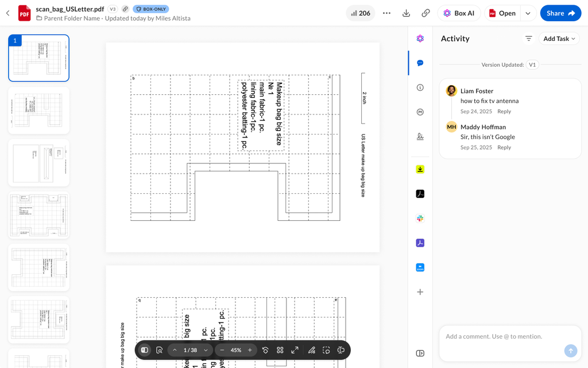
Task: Go to next page arrow
Action: click(x=206, y=350)
